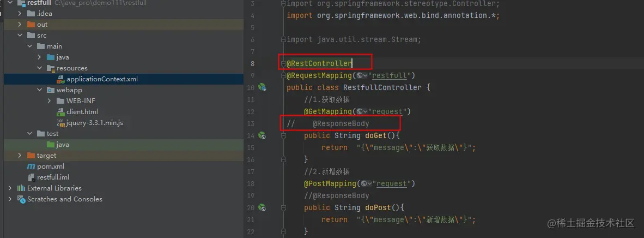The height and width of the screenshot is (238, 644).
Task: Click the Maven icon next to pom.xml
Action: click(x=31, y=166)
